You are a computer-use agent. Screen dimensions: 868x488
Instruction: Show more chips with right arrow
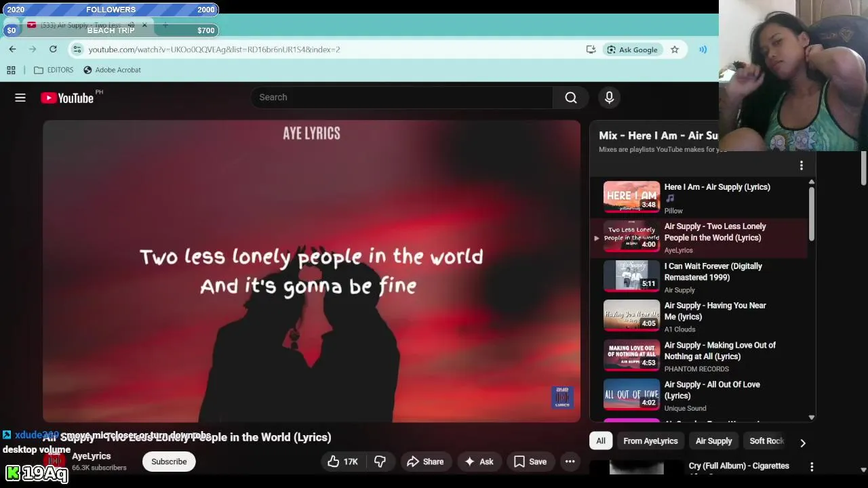(802, 443)
